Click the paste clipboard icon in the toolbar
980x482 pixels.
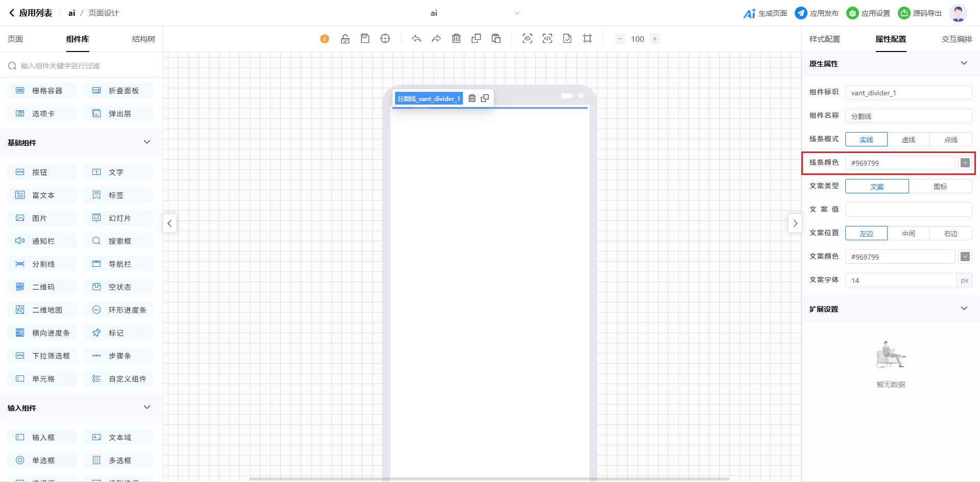point(496,39)
